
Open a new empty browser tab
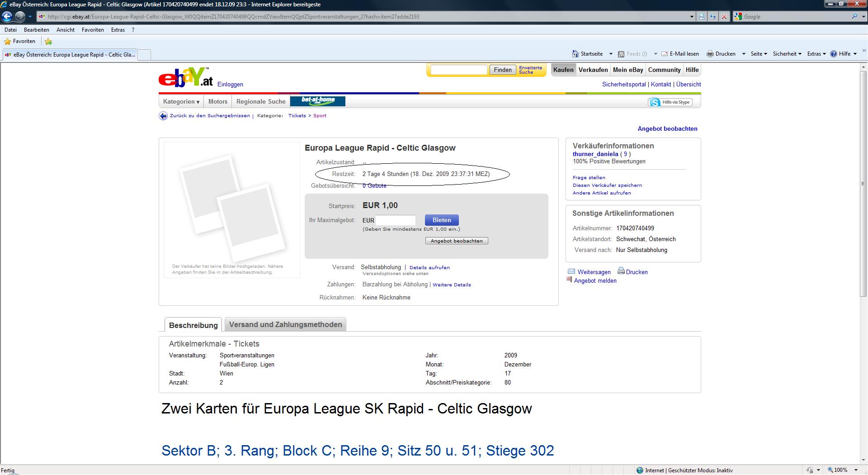coord(144,55)
